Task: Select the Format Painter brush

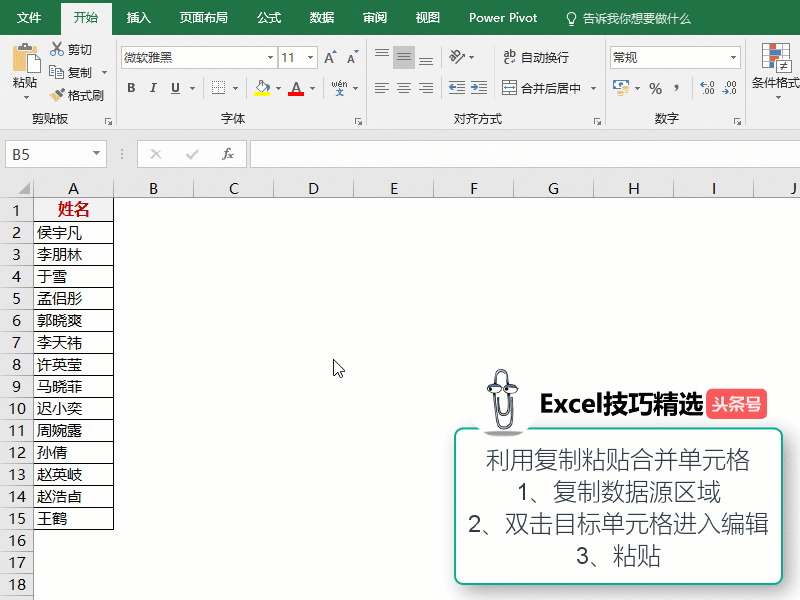Action: [57, 95]
